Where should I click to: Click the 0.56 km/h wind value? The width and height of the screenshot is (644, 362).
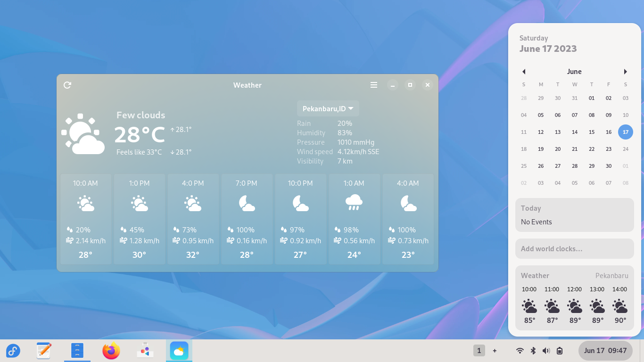360,241
